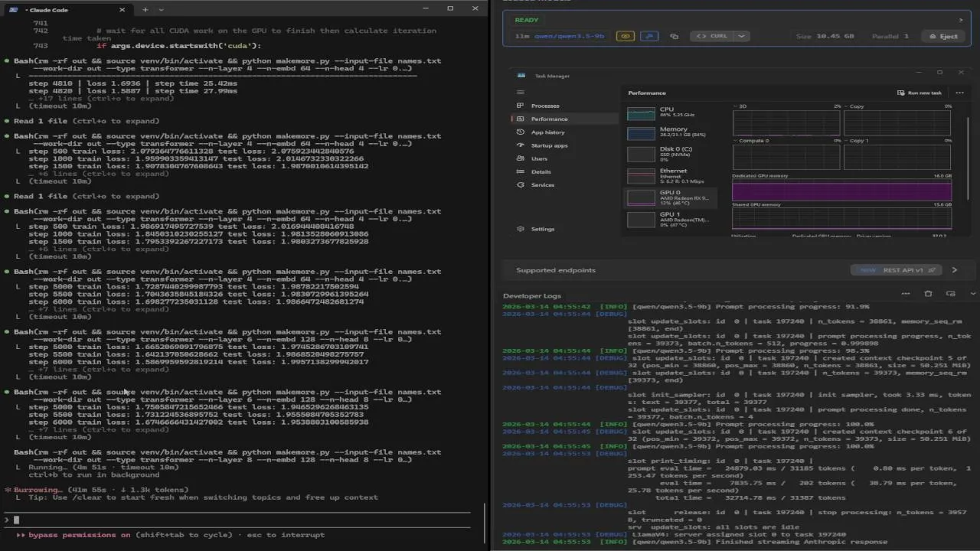
Task: Expand the Supported endpoints section chevron
Action: click(x=955, y=270)
